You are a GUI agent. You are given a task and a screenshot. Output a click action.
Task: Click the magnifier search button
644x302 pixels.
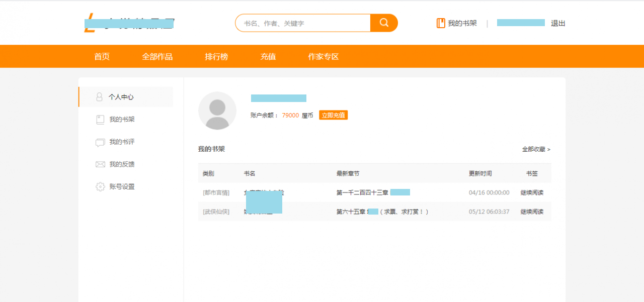(x=384, y=23)
